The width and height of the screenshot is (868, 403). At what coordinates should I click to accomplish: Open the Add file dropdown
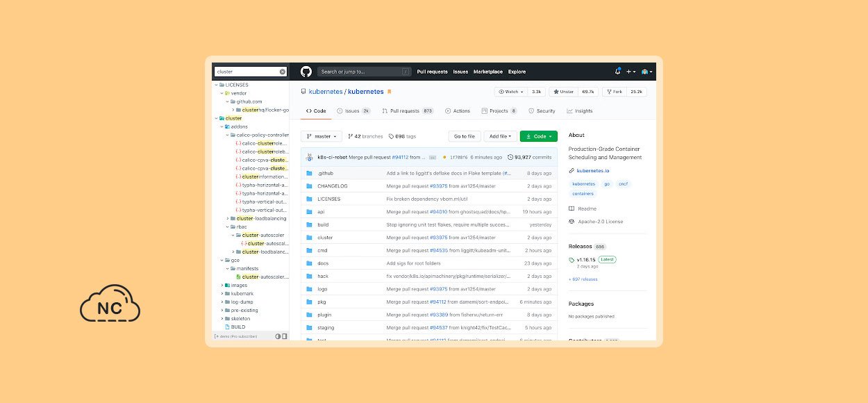500,136
